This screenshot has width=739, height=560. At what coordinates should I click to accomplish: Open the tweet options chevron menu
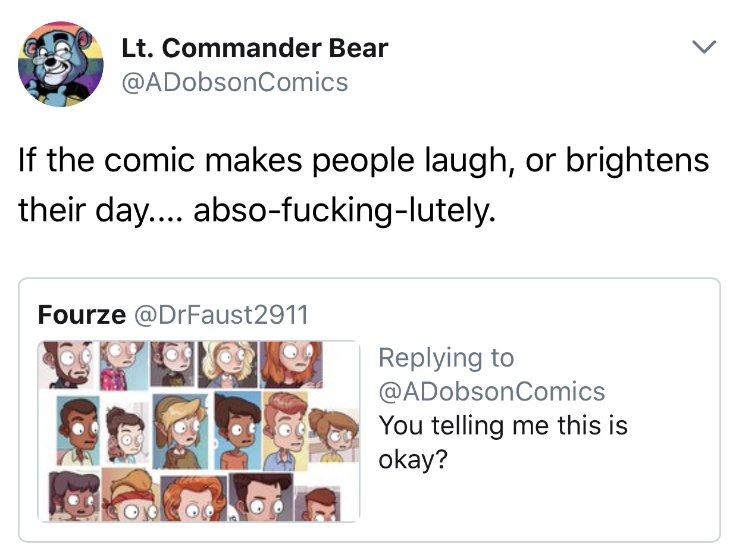705,46
